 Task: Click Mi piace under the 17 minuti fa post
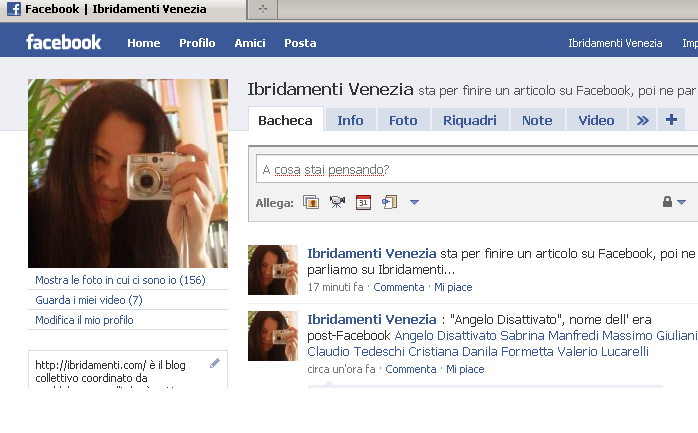453,287
